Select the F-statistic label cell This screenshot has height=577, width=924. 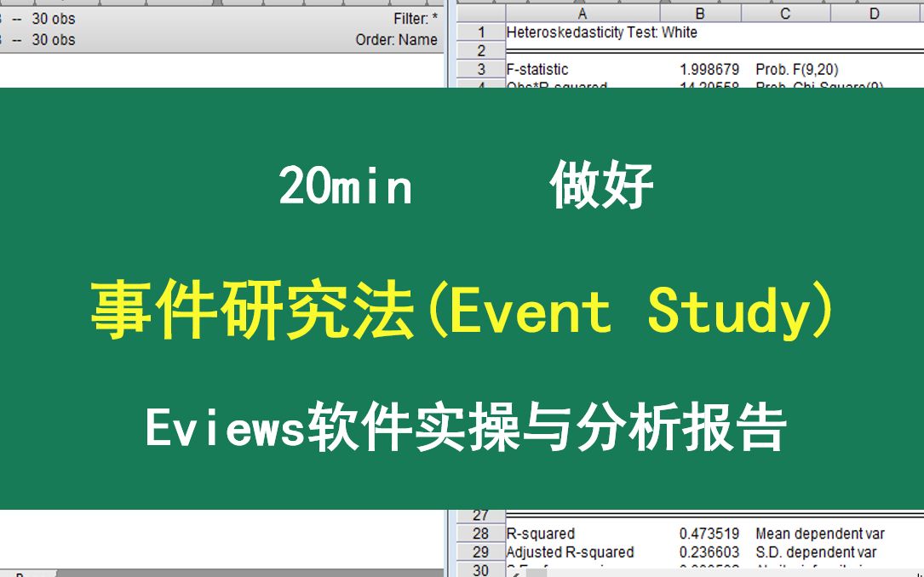pos(537,70)
